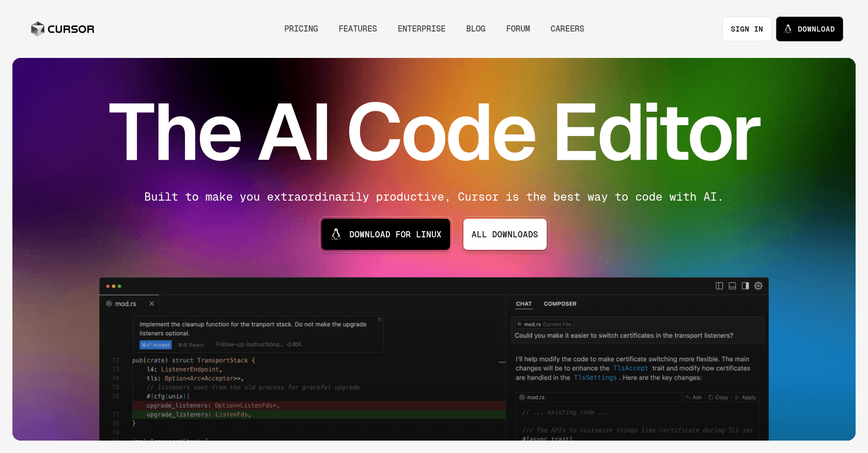Screen dimensions: 868x453
Task: Click Ask on the mod.rs code block
Action: click(x=694, y=397)
